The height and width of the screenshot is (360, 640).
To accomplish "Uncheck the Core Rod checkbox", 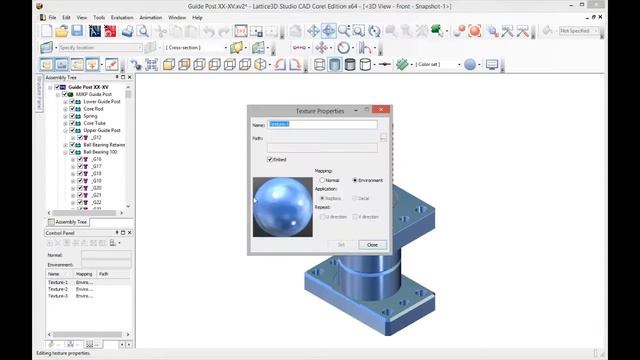I will pyautogui.click(x=72, y=109).
